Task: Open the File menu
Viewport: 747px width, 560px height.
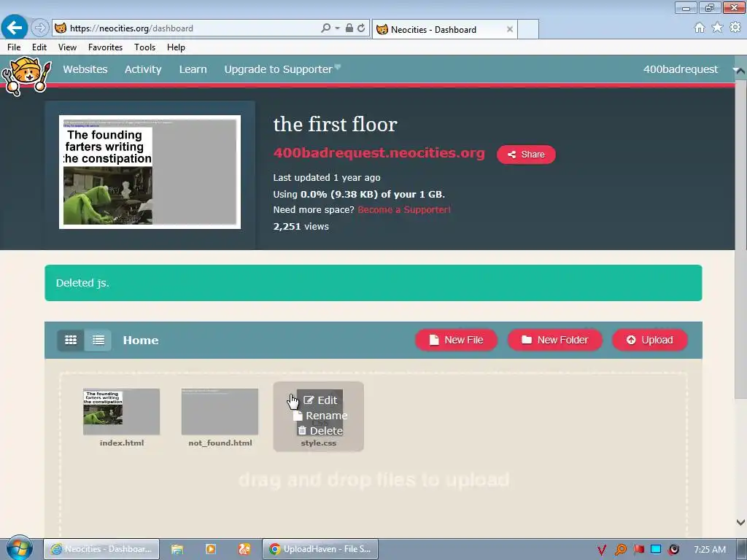Action: (x=14, y=47)
